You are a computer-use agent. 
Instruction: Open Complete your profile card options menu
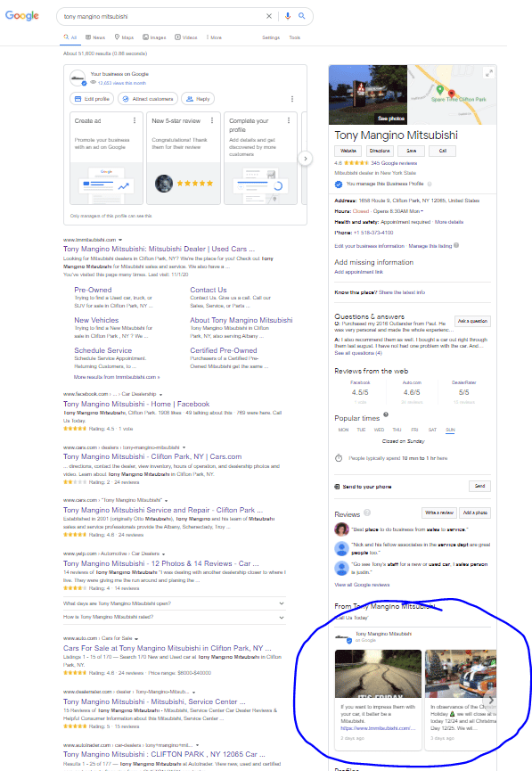pyautogui.click(x=288, y=120)
